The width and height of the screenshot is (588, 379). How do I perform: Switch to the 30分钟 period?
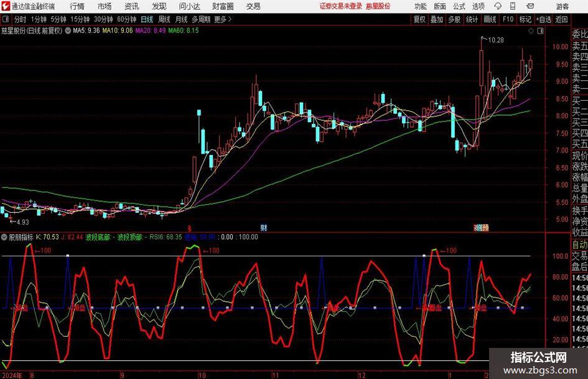[103, 19]
